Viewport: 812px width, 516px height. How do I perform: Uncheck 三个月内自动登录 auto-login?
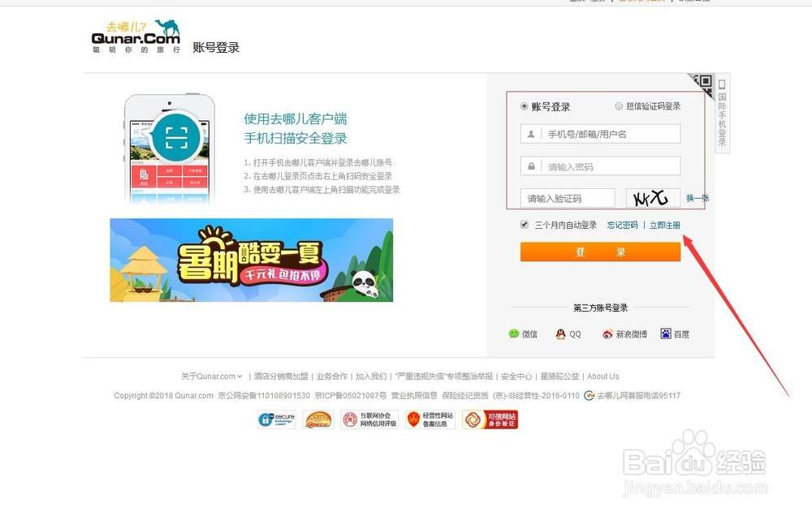pos(524,225)
